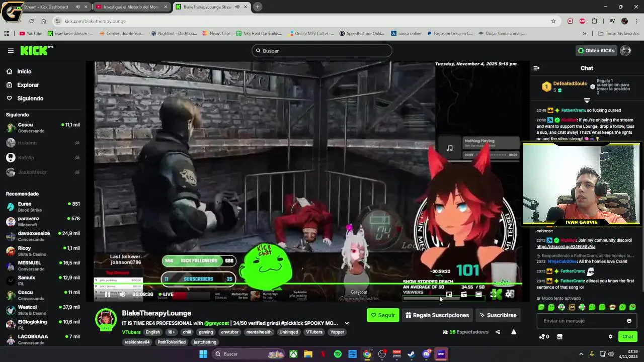Viewport: 644px width, 362px height.
Task: Open Chrome extensions puzzle icon
Action: click(595, 21)
